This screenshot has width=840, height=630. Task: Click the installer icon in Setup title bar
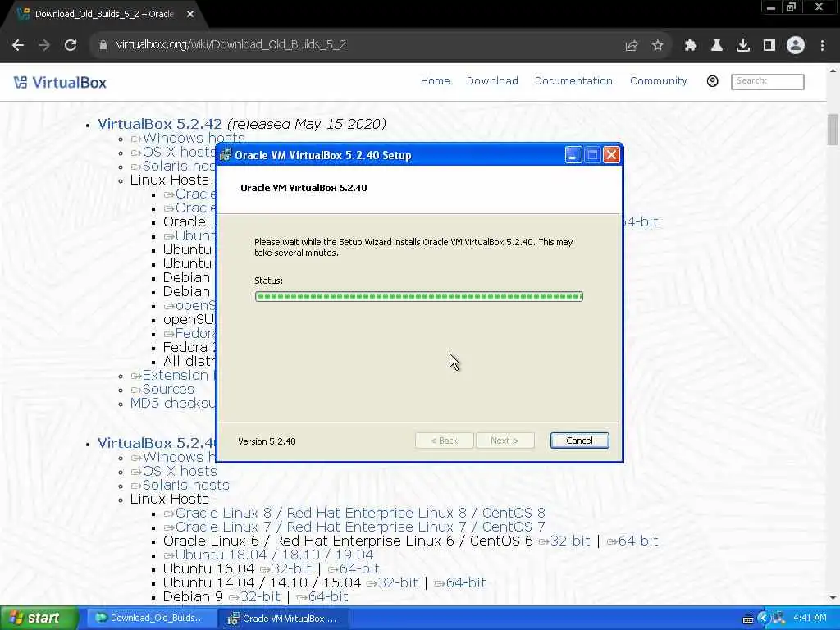tap(226, 155)
